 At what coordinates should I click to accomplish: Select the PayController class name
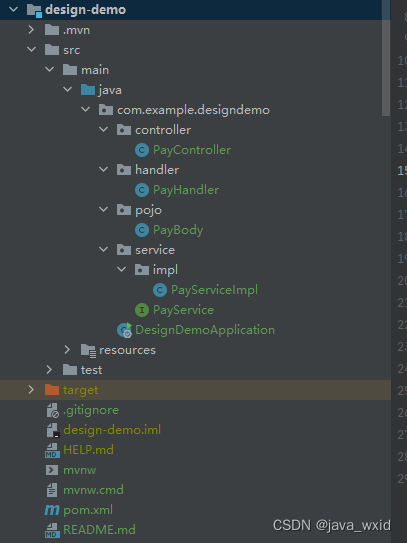(192, 150)
